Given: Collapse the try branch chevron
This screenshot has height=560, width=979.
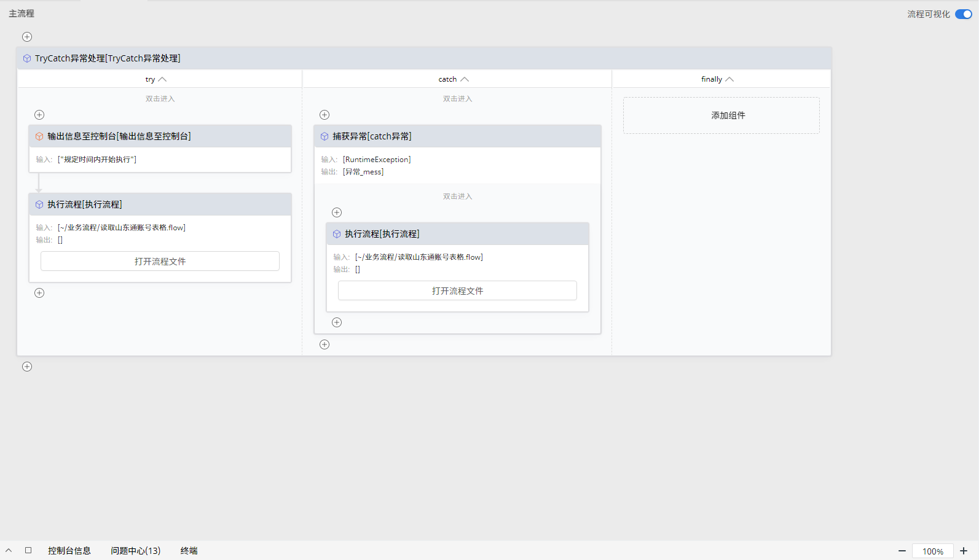Looking at the screenshot, I should click(x=162, y=79).
